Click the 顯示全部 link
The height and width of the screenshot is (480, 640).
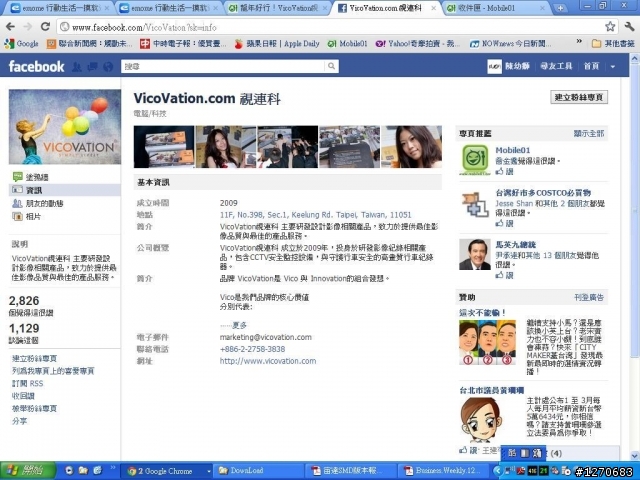click(x=589, y=133)
